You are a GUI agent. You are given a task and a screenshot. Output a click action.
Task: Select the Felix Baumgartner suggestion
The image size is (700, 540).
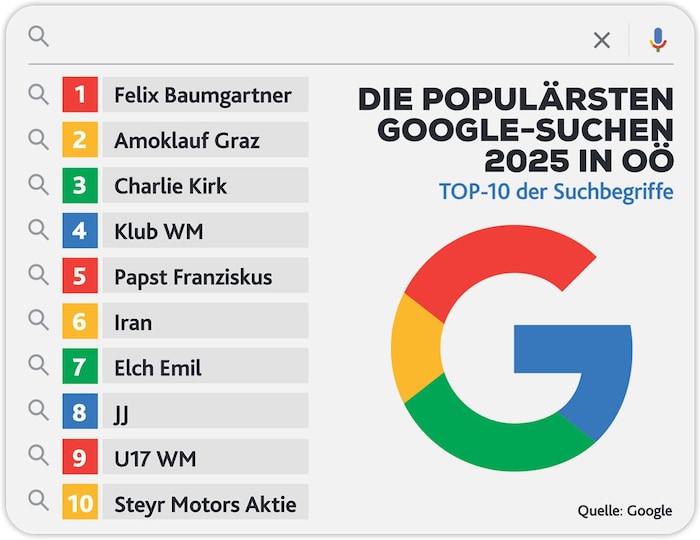pos(204,96)
